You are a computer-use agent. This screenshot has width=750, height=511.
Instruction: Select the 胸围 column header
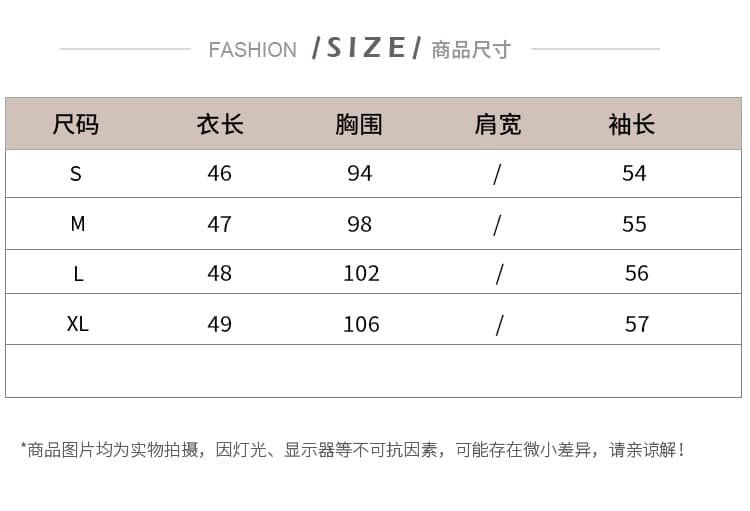pyautogui.click(x=359, y=125)
